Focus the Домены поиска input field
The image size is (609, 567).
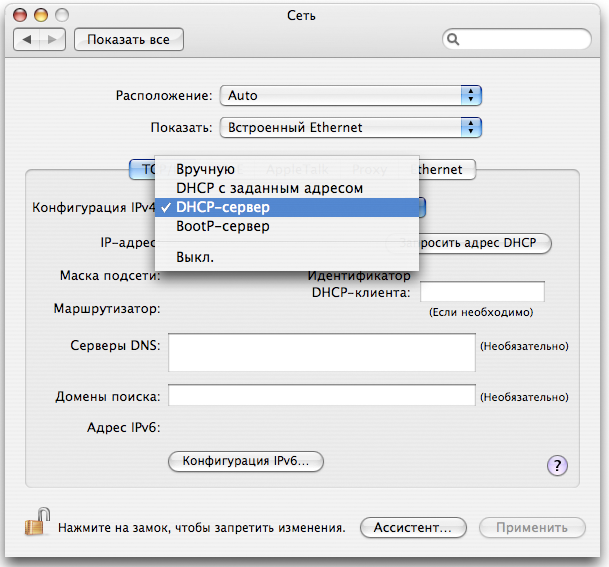(321, 396)
